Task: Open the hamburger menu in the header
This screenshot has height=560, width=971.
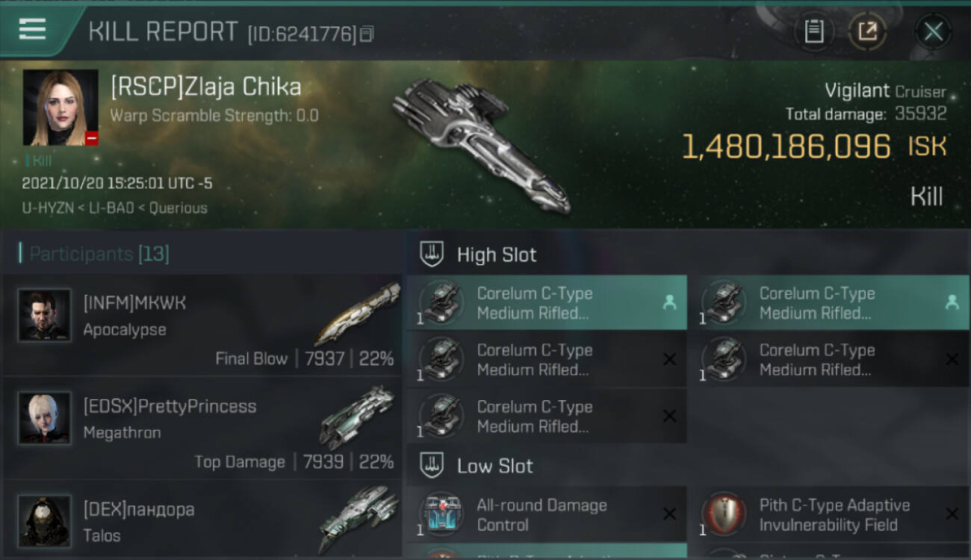Action: [x=32, y=29]
